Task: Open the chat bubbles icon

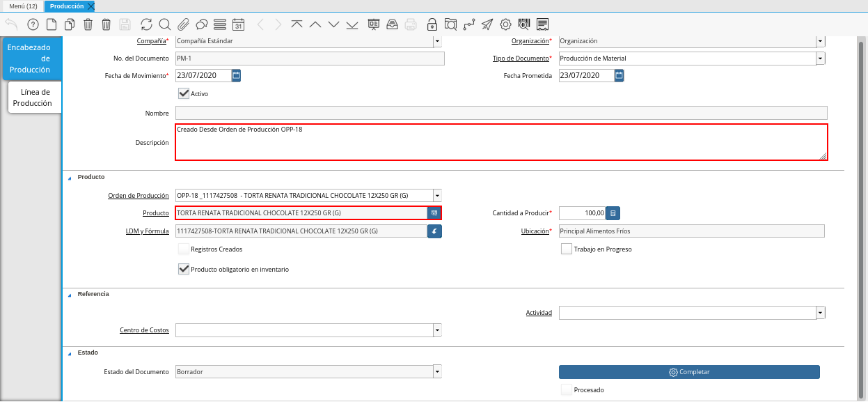Action: (x=202, y=24)
